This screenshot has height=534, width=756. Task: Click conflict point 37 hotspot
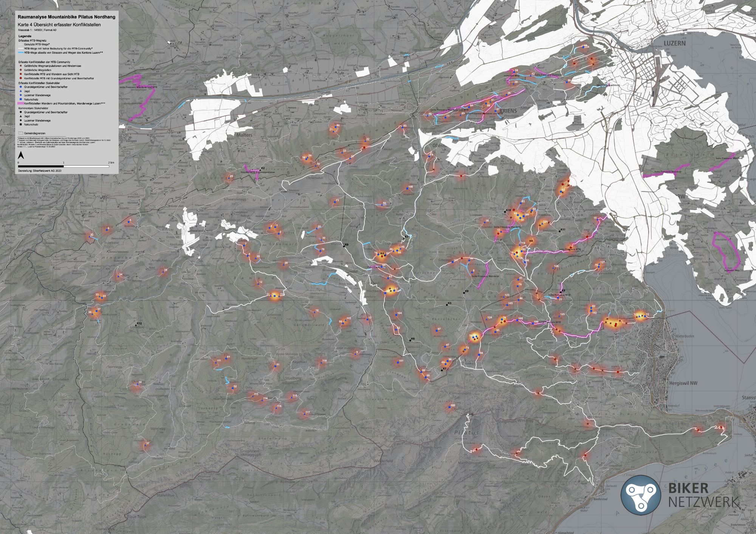[x=145, y=446]
